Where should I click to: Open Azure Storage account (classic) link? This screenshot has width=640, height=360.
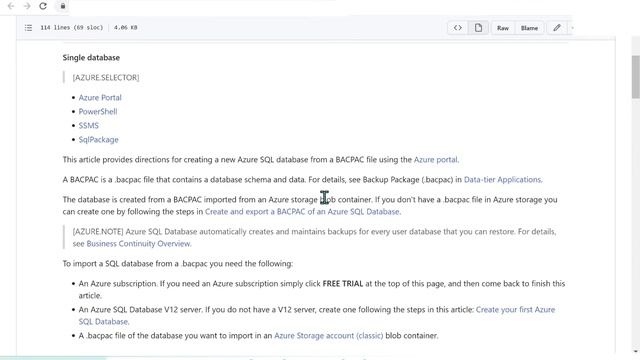pyautogui.click(x=329, y=336)
